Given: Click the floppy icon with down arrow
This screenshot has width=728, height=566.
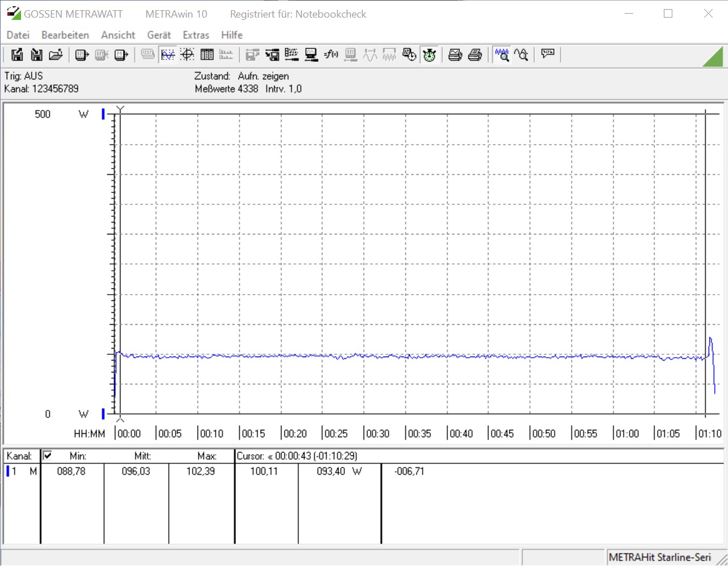Looking at the screenshot, I should (x=36, y=54).
